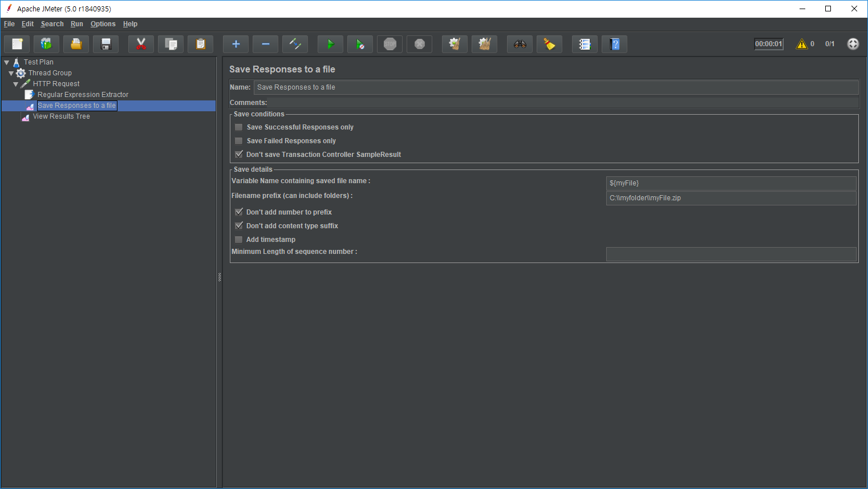The width and height of the screenshot is (868, 489).
Task: Click the Reset Search brush icon
Action: point(550,44)
